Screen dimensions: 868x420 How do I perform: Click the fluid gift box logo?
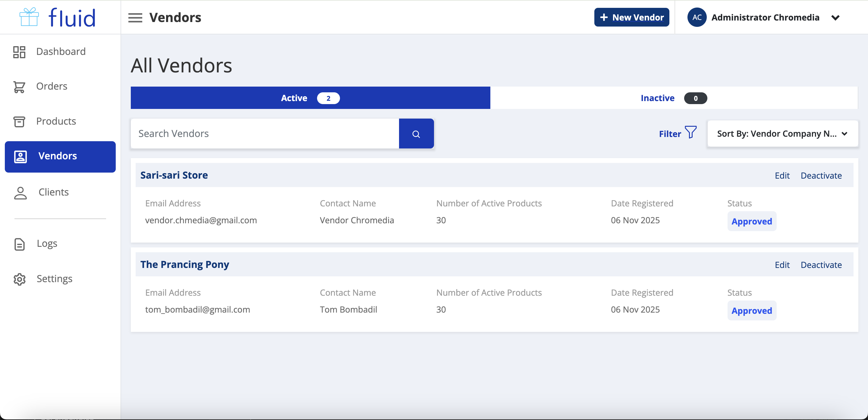[x=29, y=17]
